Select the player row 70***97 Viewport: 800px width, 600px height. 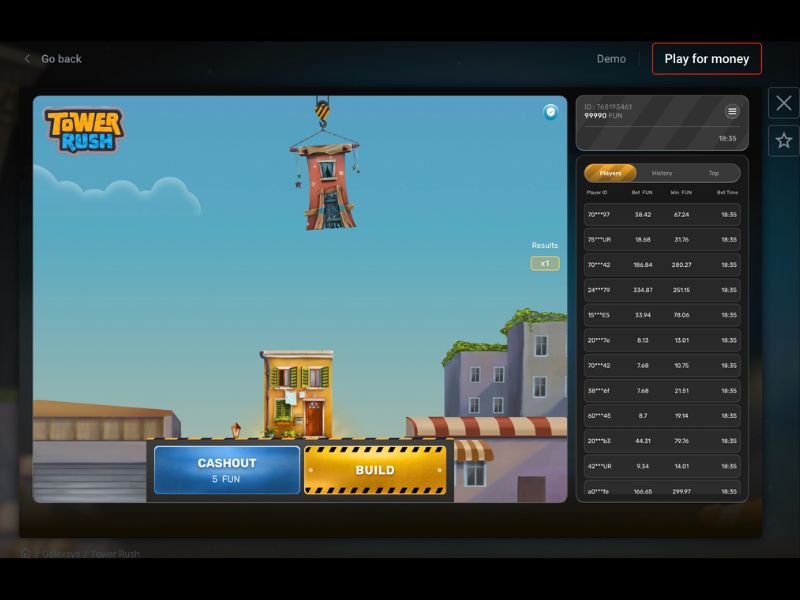660,217
